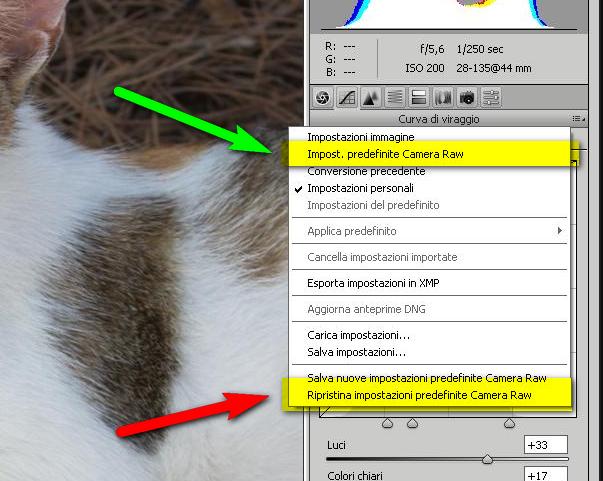Expand the Applica predefinito submenu

point(430,231)
